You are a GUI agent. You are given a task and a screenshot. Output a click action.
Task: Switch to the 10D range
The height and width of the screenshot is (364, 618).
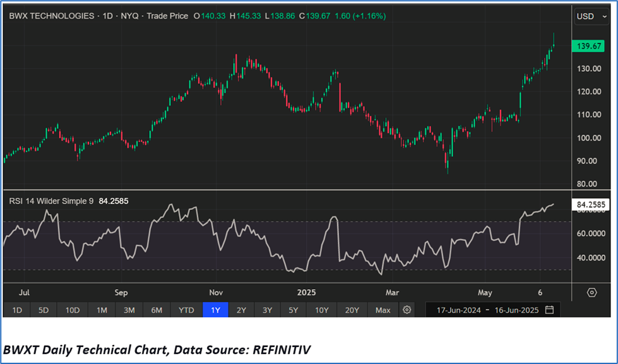[x=73, y=310]
